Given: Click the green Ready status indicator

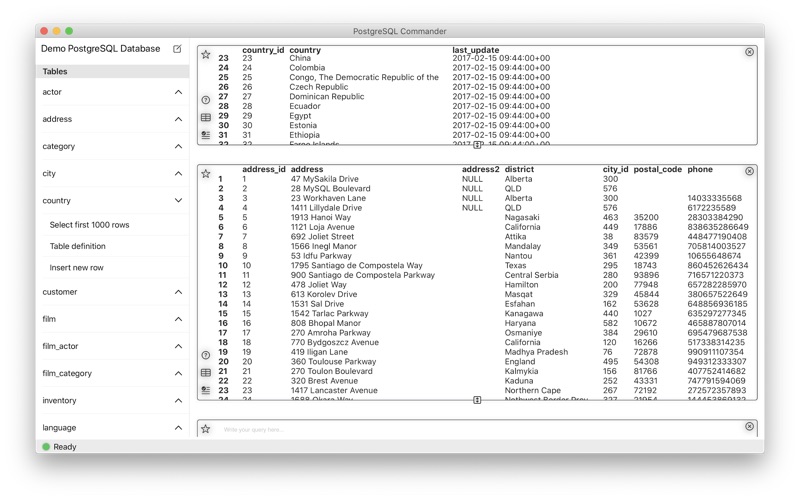Looking at the screenshot, I should [x=46, y=446].
